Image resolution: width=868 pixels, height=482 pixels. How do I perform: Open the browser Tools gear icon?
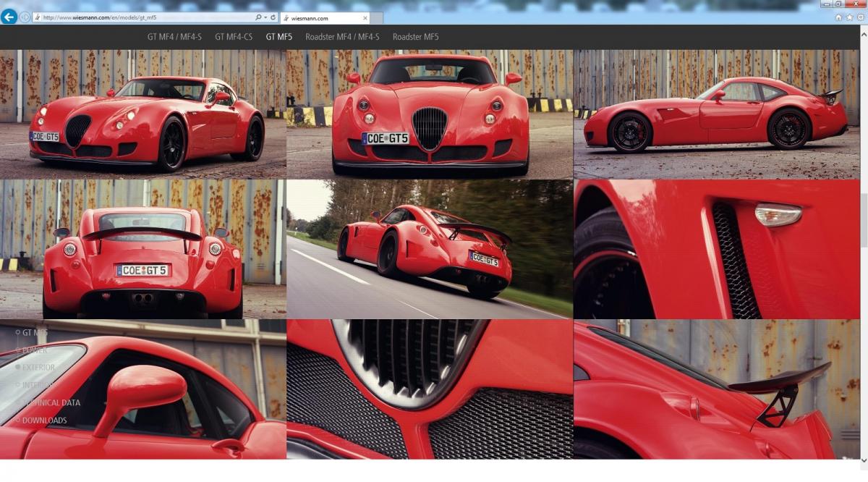(x=860, y=17)
